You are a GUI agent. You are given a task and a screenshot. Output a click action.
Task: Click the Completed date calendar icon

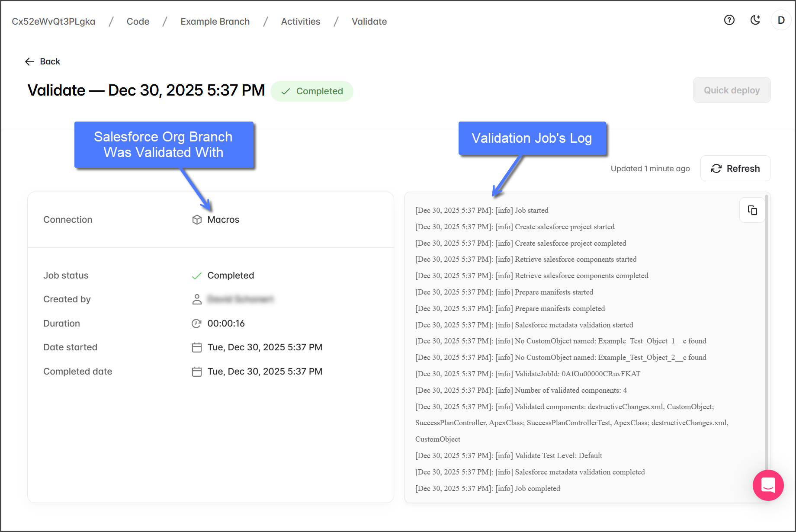(197, 372)
